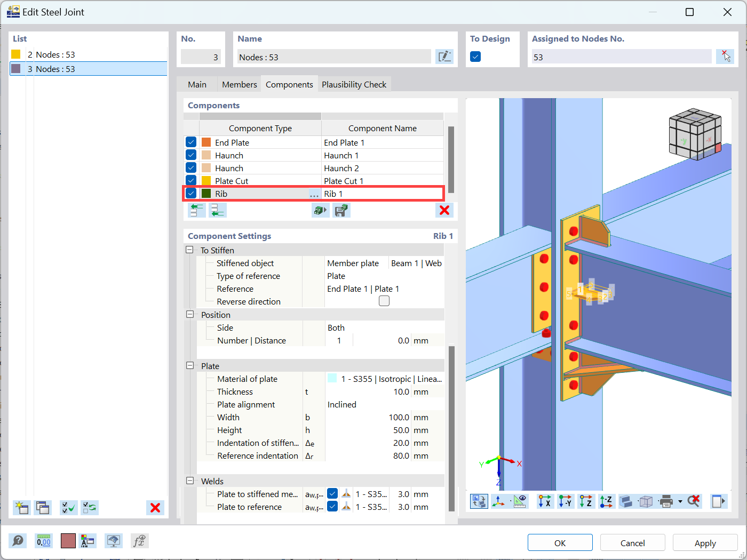Click the load component from library icon
The image size is (747, 560).
click(320, 210)
